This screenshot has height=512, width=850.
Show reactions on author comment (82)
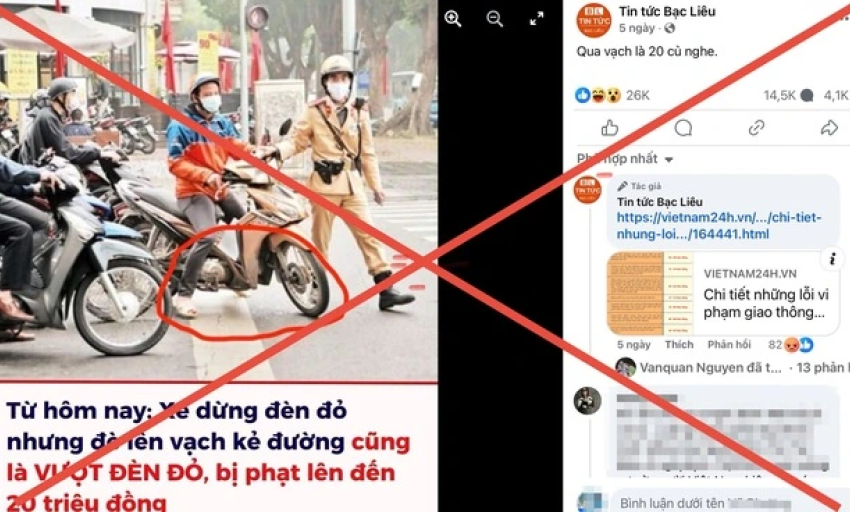(790, 344)
